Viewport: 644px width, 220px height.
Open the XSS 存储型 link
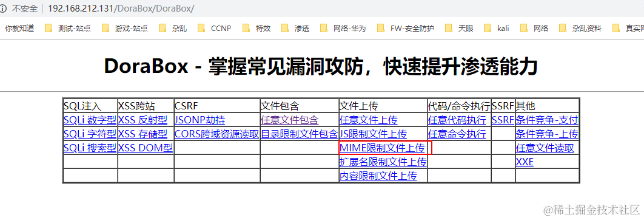(x=143, y=134)
